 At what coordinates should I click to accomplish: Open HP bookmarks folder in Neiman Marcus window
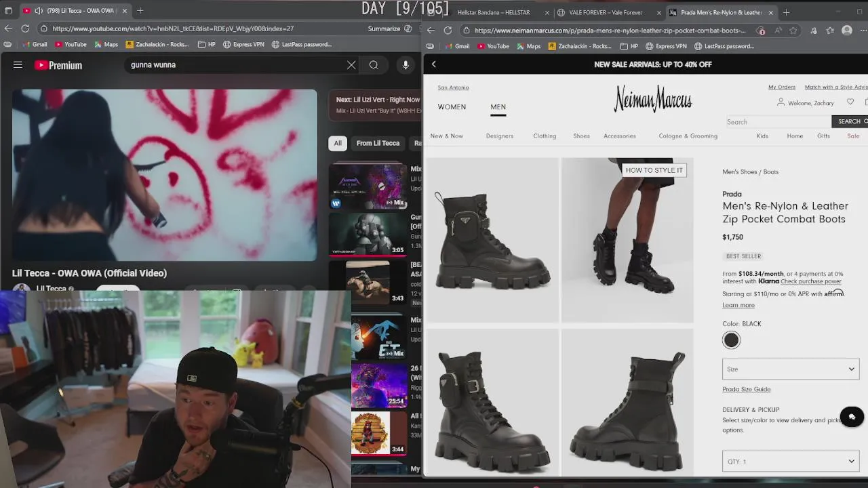coord(629,46)
